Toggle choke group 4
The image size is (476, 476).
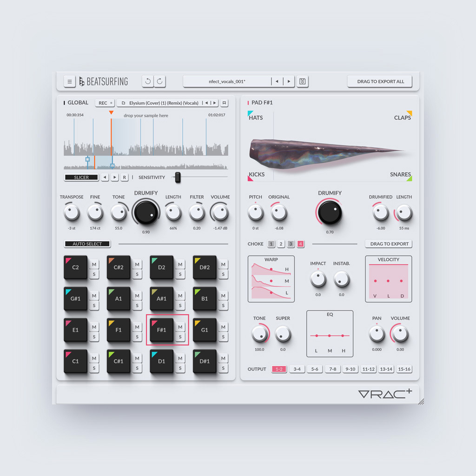[301, 244]
